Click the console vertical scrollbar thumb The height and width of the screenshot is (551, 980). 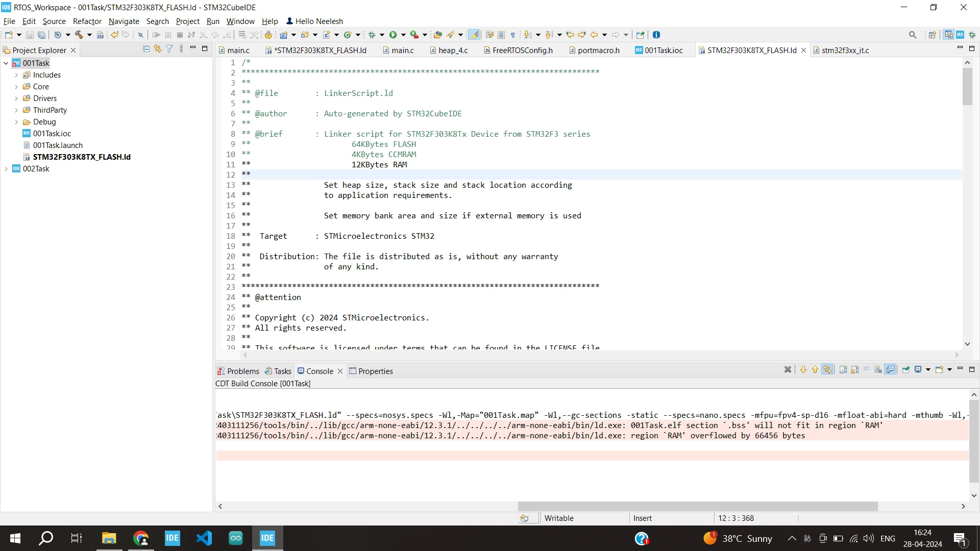[974, 441]
